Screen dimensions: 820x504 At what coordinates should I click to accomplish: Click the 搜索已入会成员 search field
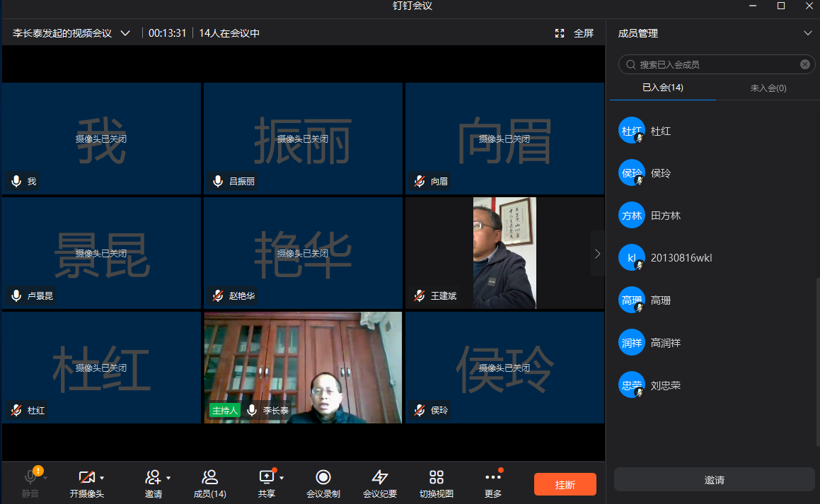pos(715,64)
